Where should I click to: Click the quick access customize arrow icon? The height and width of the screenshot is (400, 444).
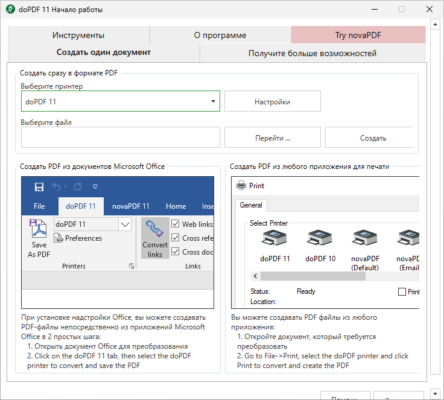(x=95, y=187)
